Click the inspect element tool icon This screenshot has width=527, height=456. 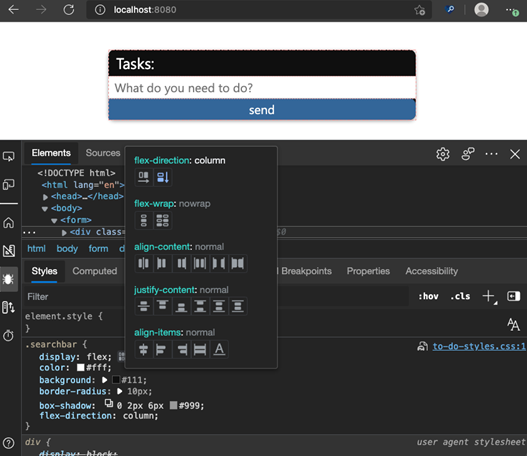tap(9, 156)
